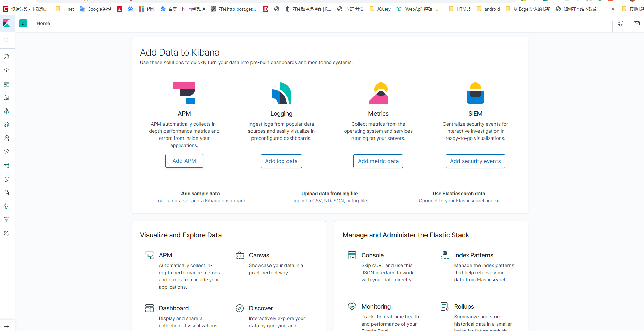This screenshot has height=331, width=644.
Task: Open Machine Learning from the sidebar icon
Action: pos(6,125)
